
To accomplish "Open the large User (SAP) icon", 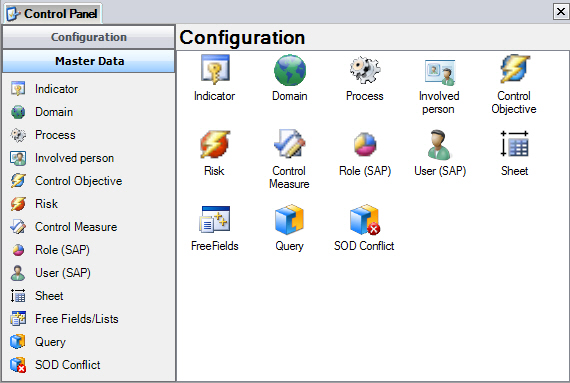I will [439, 145].
